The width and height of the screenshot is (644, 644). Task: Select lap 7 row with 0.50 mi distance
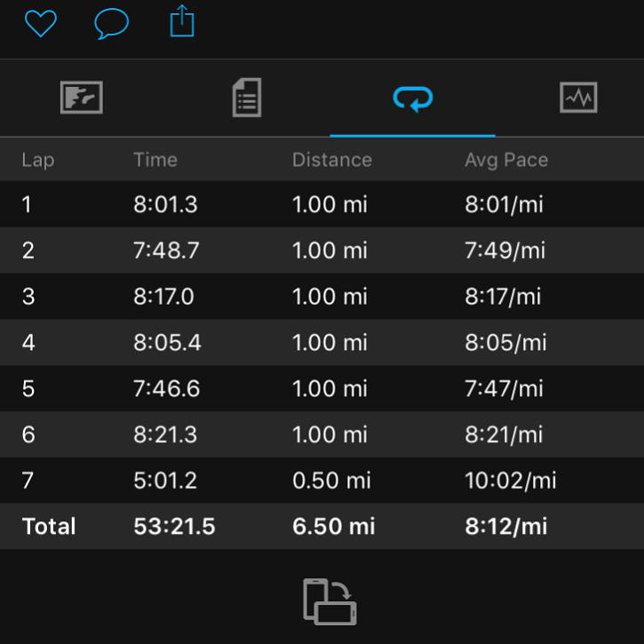click(x=322, y=481)
